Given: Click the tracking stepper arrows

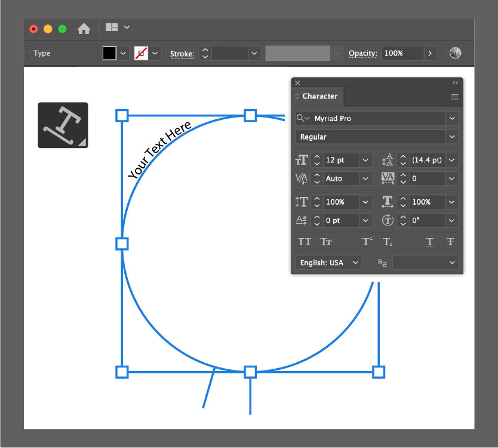Looking at the screenshot, I should coord(403,178).
